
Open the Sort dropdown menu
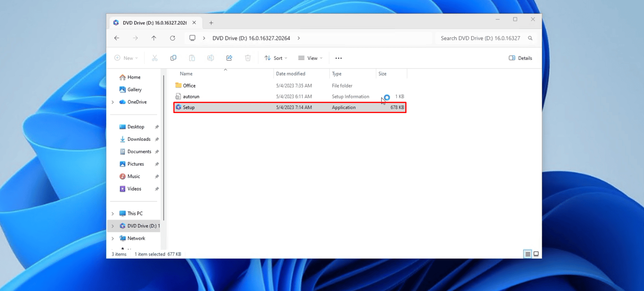[276, 58]
